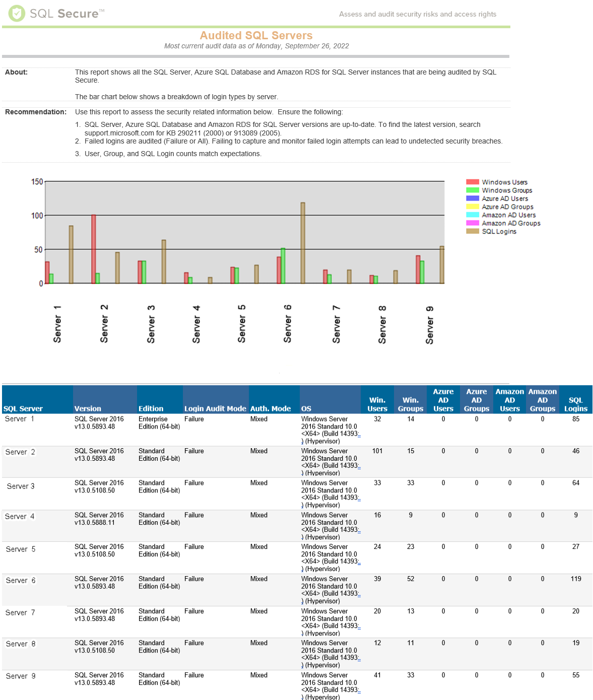Click Server 2 Mixed auth mode cell
Viewport: 593px width, 700px height.
pos(259,451)
